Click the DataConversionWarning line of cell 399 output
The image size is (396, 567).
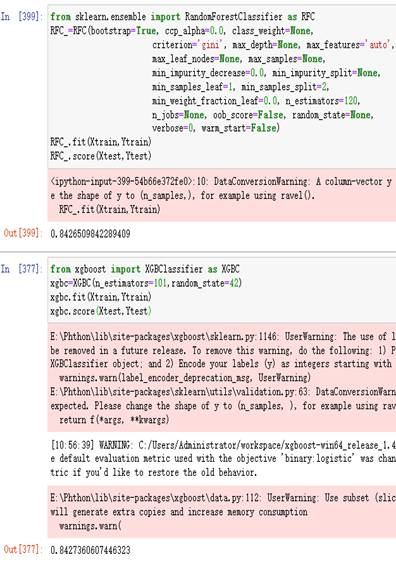[221, 182]
